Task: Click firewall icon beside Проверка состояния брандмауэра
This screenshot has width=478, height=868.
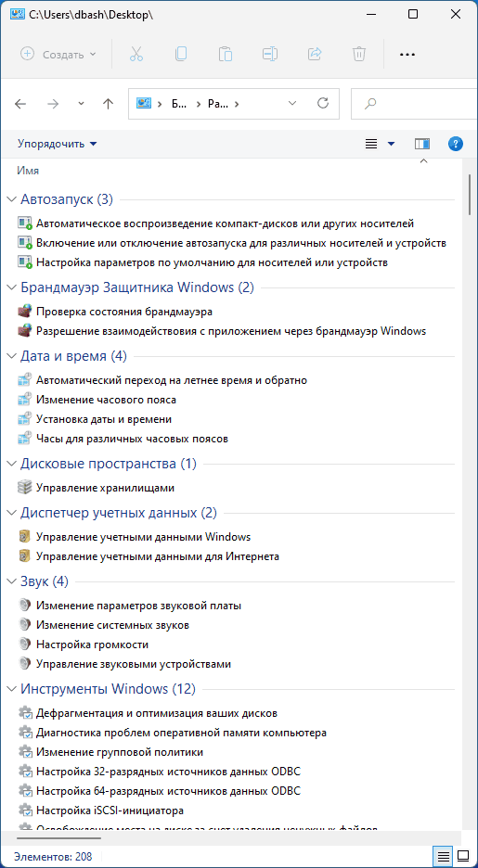Action: [x=24, y=312]
